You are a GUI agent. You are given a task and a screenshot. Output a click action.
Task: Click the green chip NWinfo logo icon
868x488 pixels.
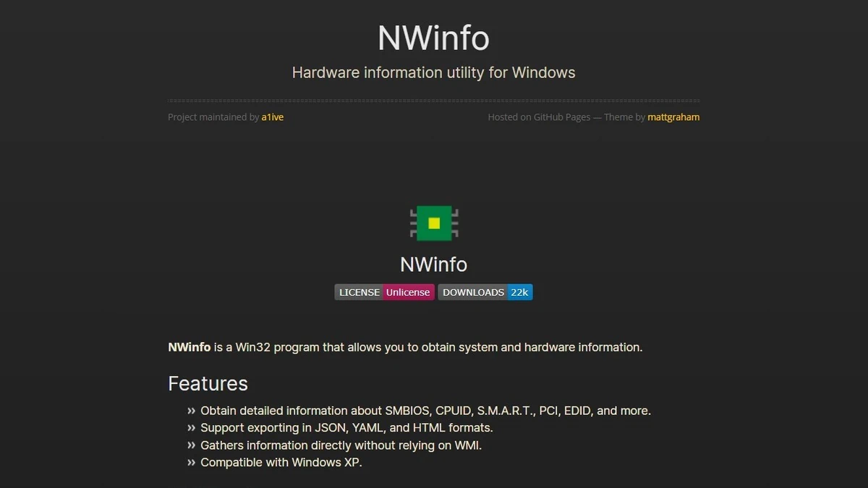tap(434, 223)
